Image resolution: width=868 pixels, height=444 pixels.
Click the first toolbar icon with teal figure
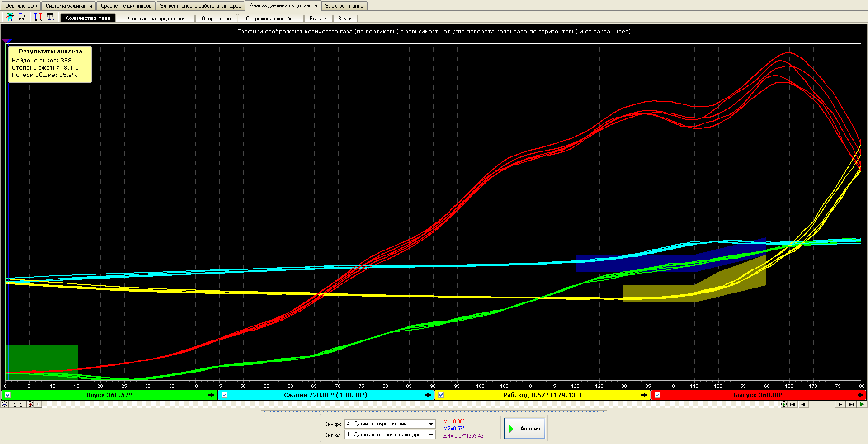point(10,17)
